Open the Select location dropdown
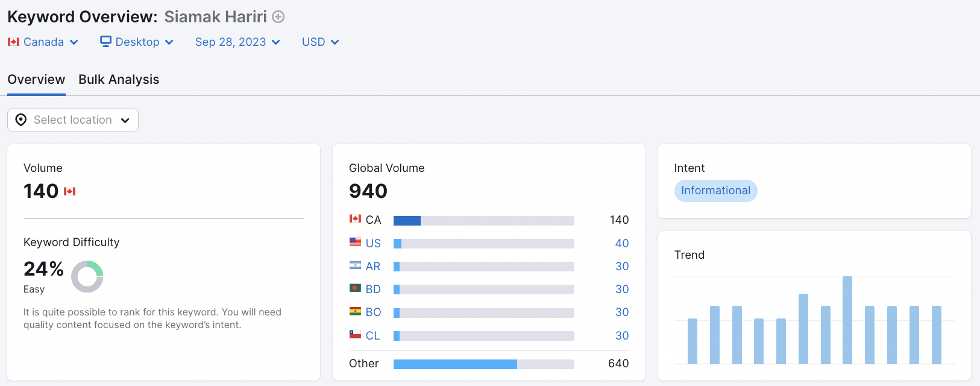 tap(73, 120)
